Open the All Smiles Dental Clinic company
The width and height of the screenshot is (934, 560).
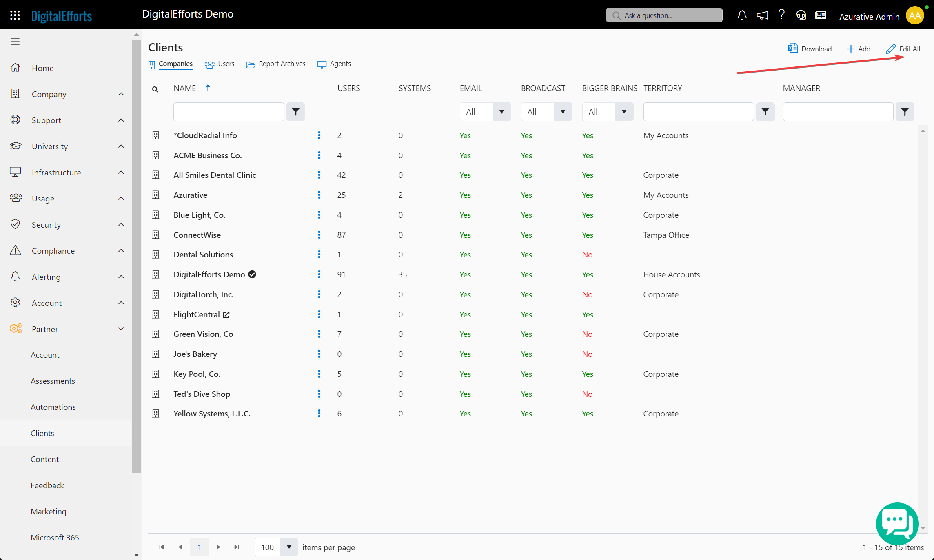pyautogui.click(x=215, y=175)
